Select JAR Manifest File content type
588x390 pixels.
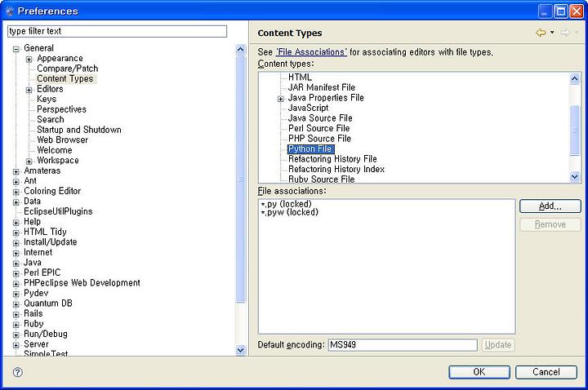(322, 87)
